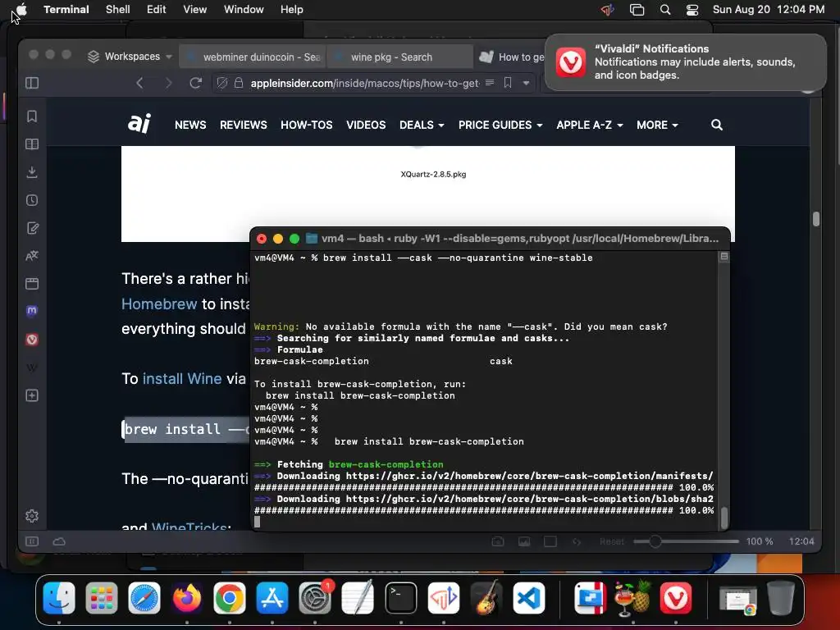The image size is (840, 630).
Task: Toggle the side panel visibility
Action: click(x=32, y=83)
